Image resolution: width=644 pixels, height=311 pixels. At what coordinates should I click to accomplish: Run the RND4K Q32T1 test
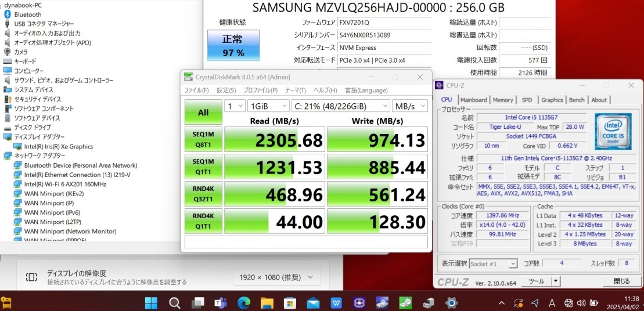pos(203,194)
